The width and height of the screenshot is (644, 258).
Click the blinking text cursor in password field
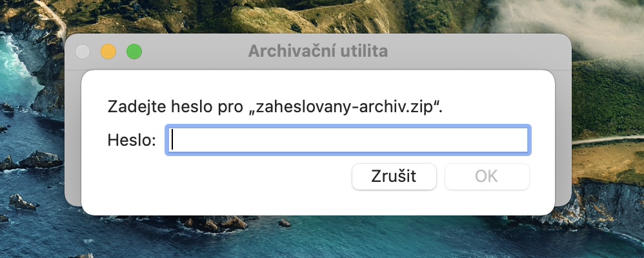(174, 140)
